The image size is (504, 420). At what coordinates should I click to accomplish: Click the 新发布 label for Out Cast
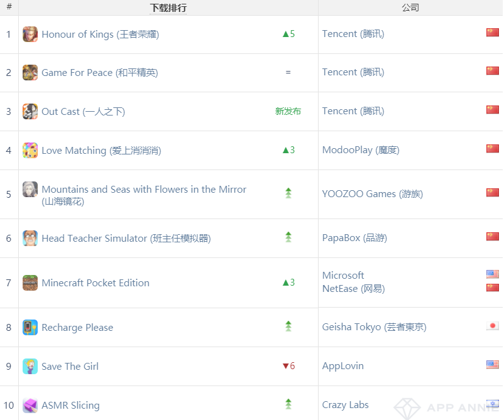point(288,111)
